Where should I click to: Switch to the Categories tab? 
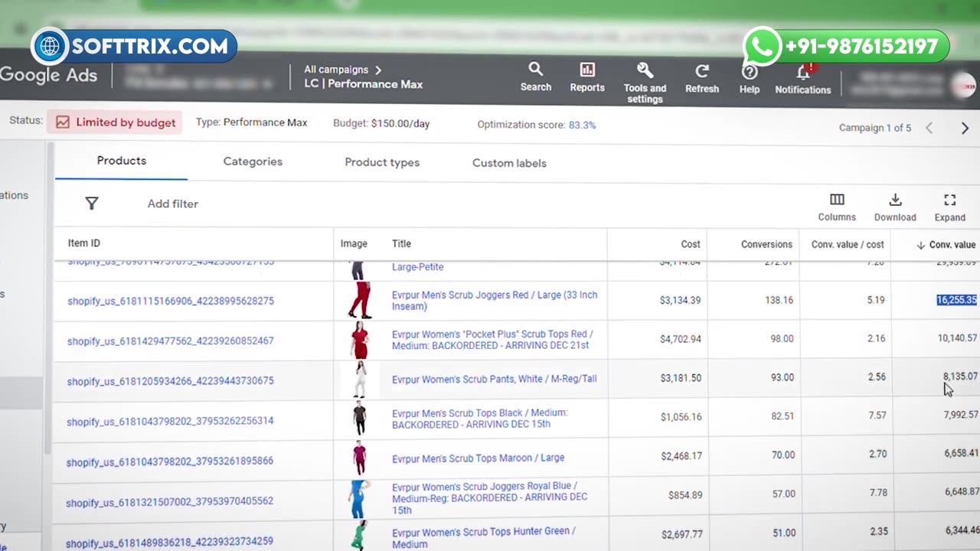(253, 161)
